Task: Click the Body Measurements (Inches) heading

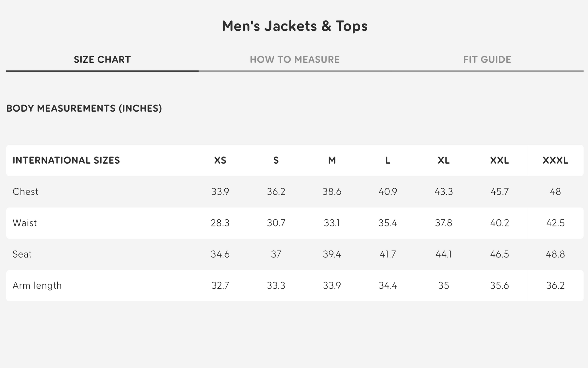Action: [84, 109]
